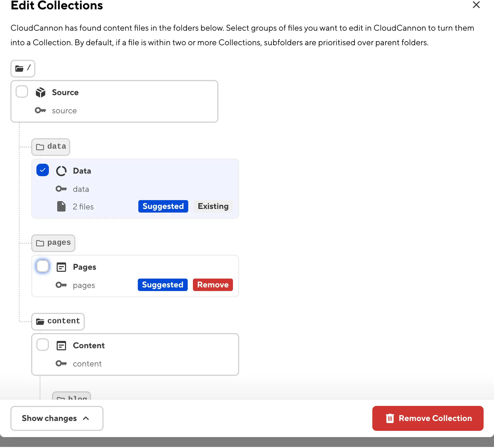Click the root folder icon
The width and height of the screenshot is (494, 448).
tap(19, 69)
